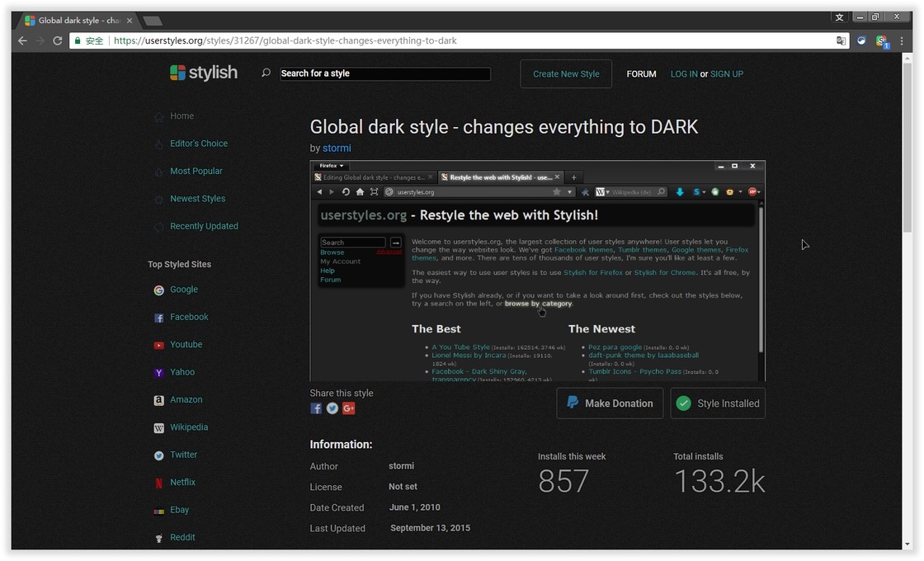This screenshot has width=924, height=561.
Task: Click the Home sidebar icon
Action: click(x=158, y=116)
